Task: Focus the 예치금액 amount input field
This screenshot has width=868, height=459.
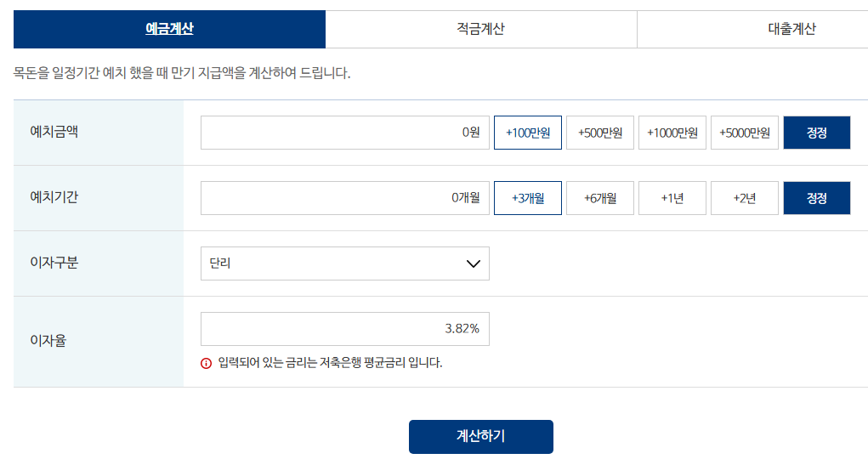Action: (345, 133)
